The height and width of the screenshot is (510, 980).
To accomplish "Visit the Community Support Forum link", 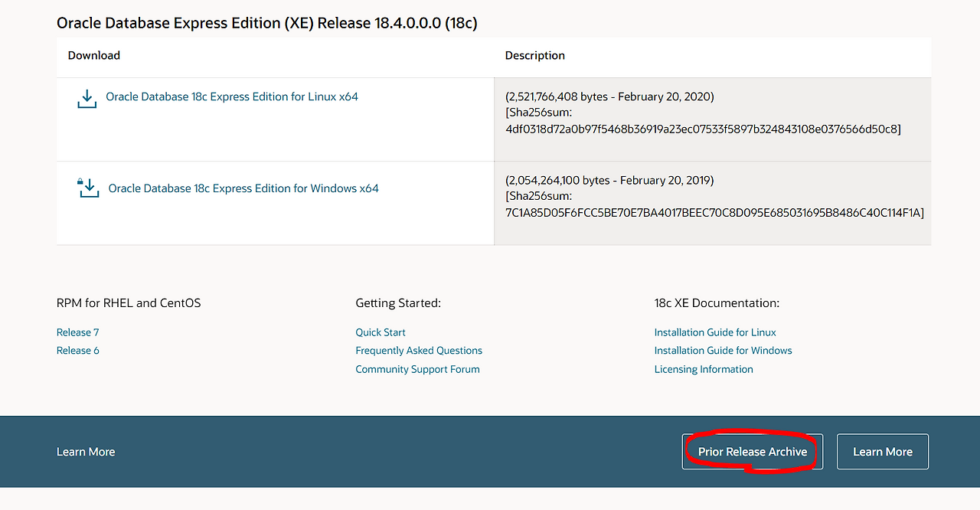I will [x=417, y=369].
